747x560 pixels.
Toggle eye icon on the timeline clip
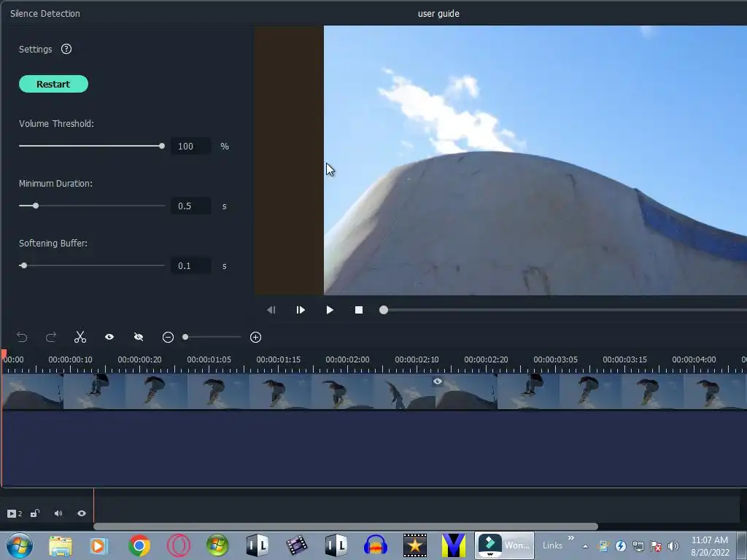(x=438, y=381)
